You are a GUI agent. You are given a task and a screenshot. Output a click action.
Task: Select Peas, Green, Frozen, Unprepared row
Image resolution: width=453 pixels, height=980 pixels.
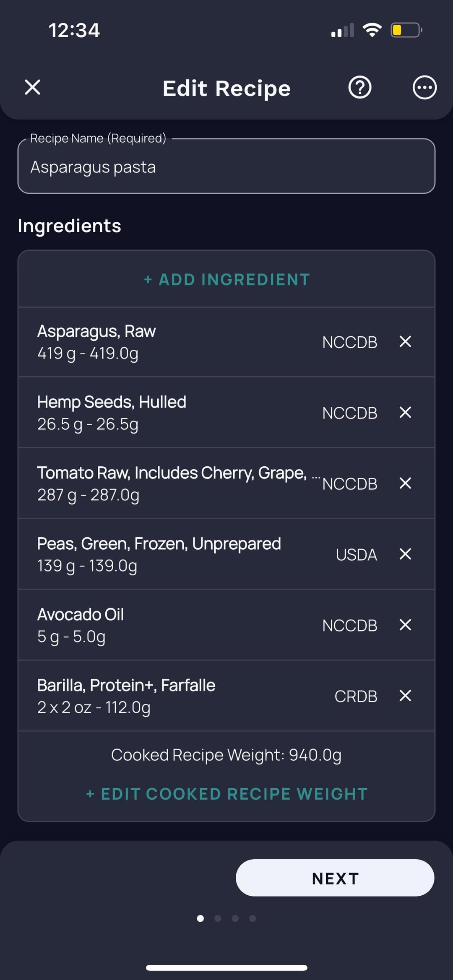click(x=168, y=554)
